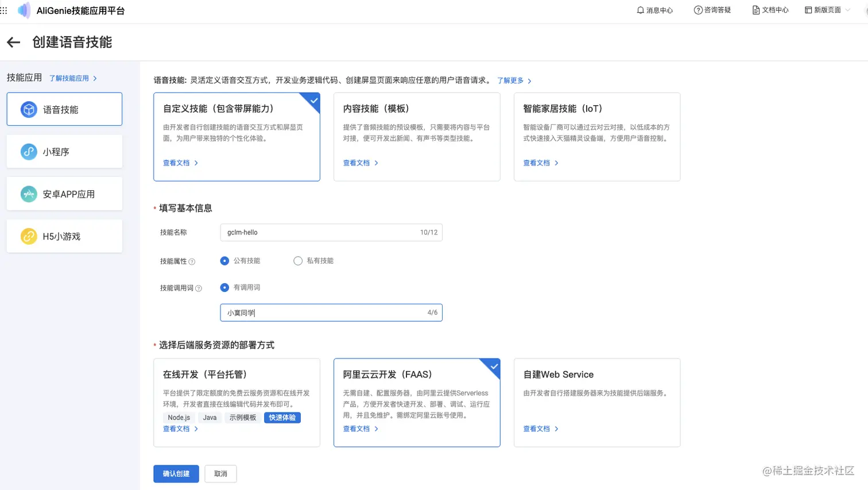The width and height of the screenshot is (868, 490).
Task: Open 查看文档 under 智能家居技能
Action: point(541,163)
